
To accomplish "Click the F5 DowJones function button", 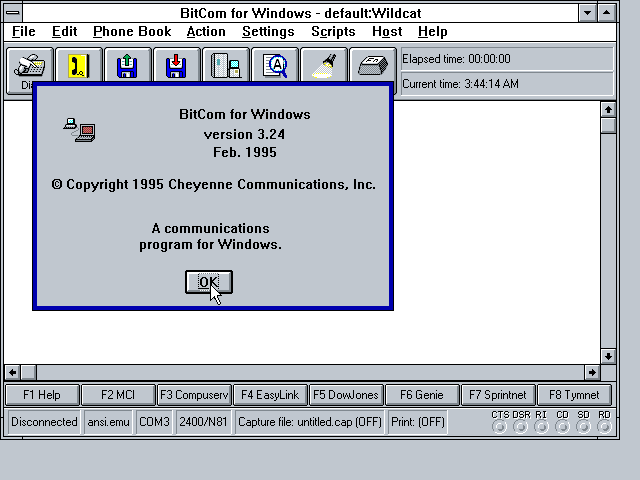I will point(346,395).
